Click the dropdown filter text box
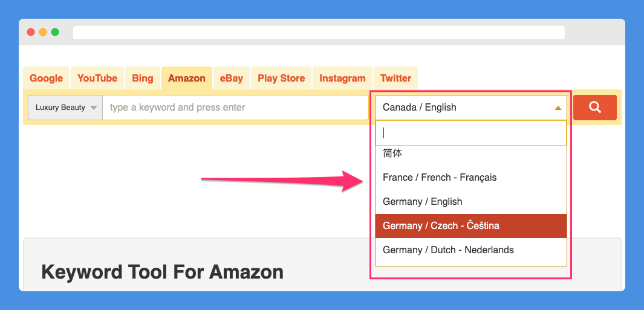This screenshot has height=310, width=644. (471, 133)
